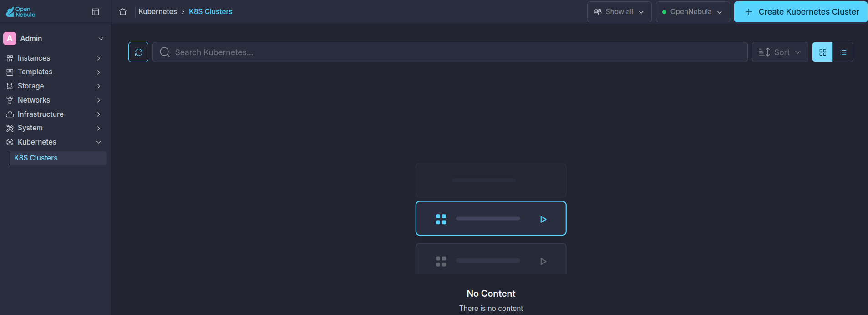868x315 pixels.
Task: Click the 'There is no content' message
Action: coord(491,309)
